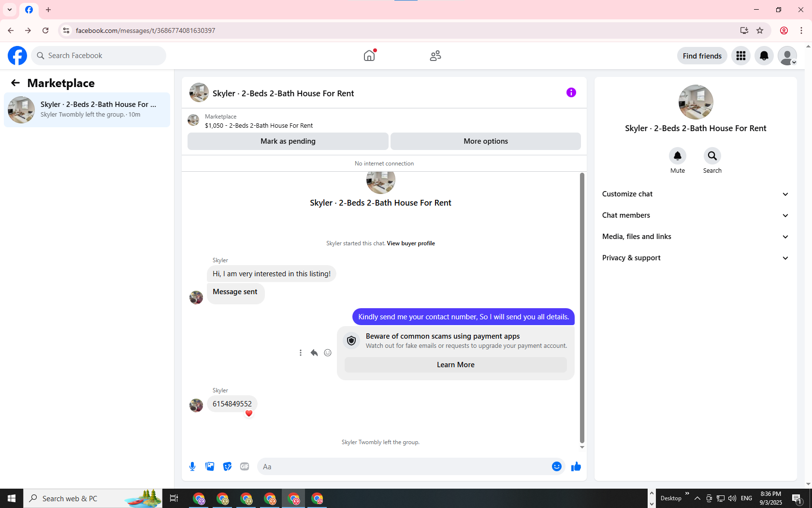Record a voice clip with microphone icon
The width and height of the screenshot is (812, 508).
(192, 466)
